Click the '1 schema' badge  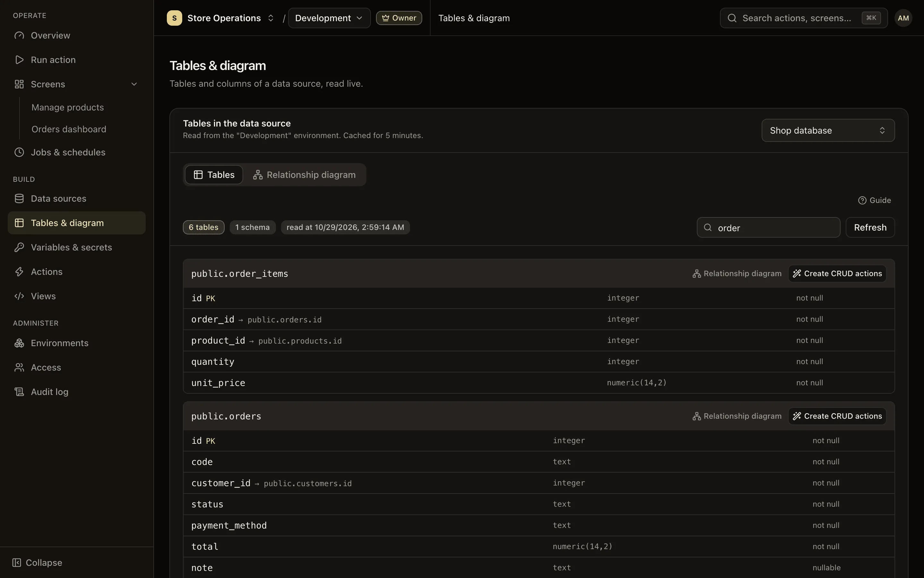point(252,227)
